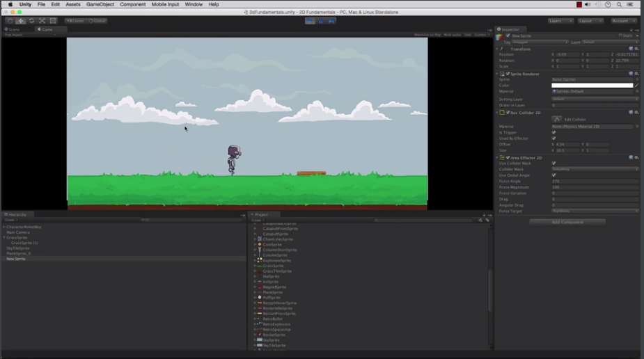Open the Edit menu
644x359 pixels.
tap(55, 4)
